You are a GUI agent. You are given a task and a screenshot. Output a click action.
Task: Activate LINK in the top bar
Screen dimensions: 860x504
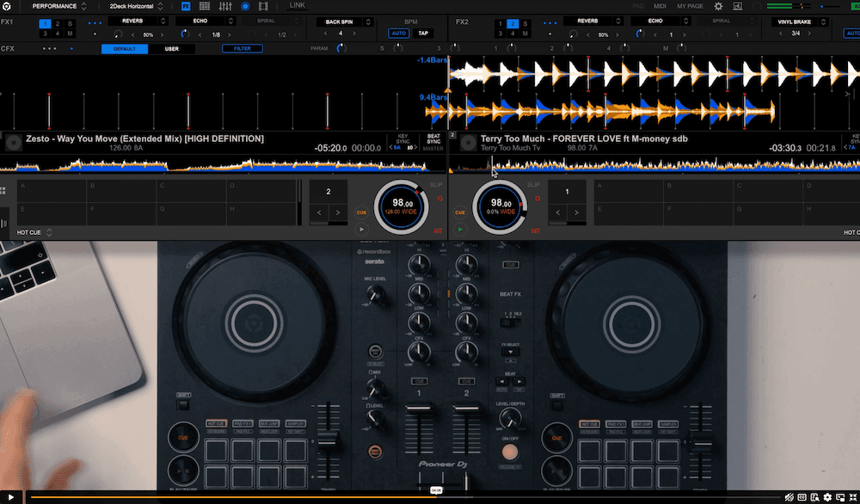pyautogui.click(x=298, y=5)
